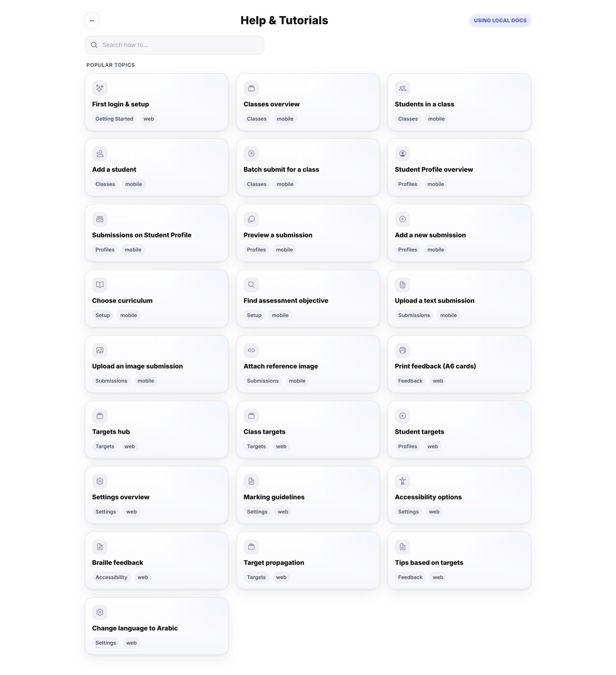Screen dimensions: 616x675
Task: Open the Marking guidelines topic
Action: pos(308,495)
